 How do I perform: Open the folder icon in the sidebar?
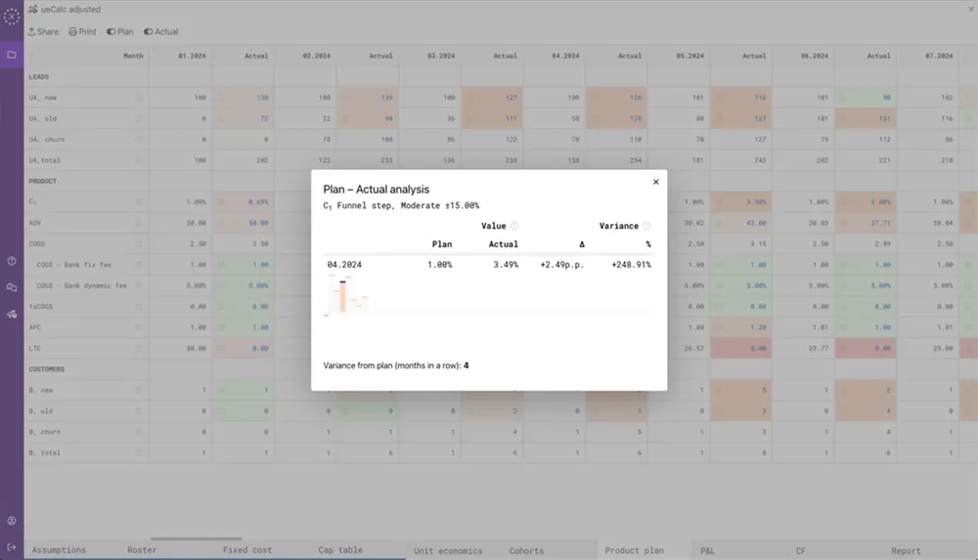[12, 55]
